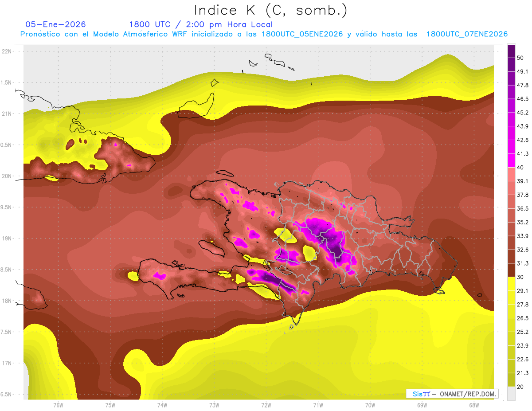Click legend value "50"

pos(520,58)
